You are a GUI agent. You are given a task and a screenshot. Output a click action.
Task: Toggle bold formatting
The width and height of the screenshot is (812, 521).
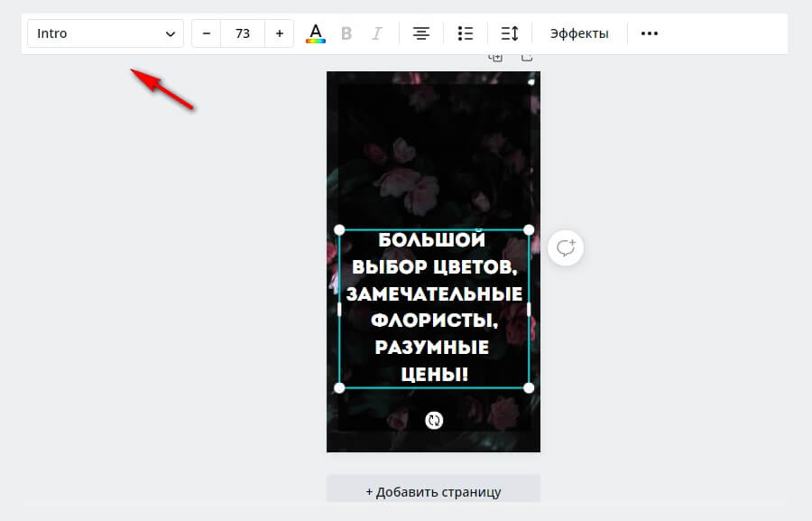tap(346, 33)
